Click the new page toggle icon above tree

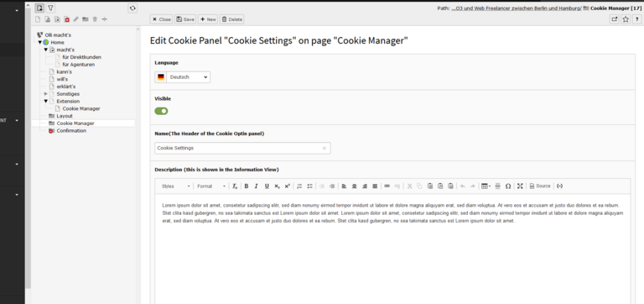(x=40, y=8)
